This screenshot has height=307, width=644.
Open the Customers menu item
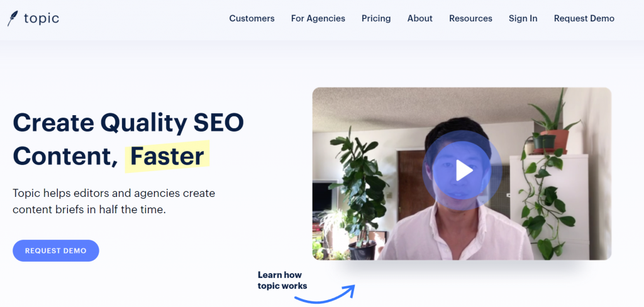point(252,18)
